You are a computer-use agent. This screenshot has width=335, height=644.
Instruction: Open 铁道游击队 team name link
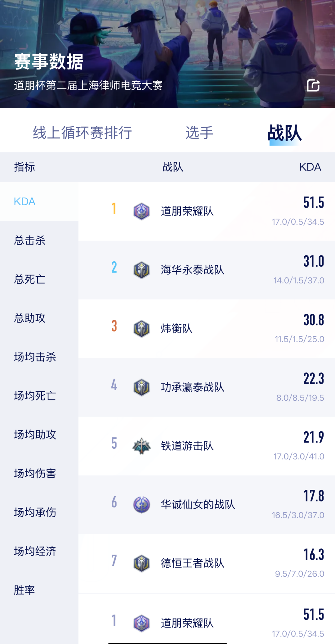(187, 446)
